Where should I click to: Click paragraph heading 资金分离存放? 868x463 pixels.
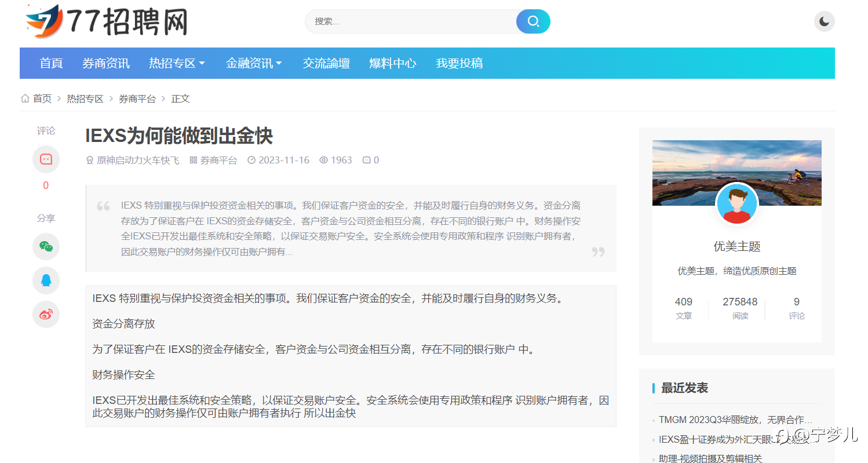(x=123, y=324)
